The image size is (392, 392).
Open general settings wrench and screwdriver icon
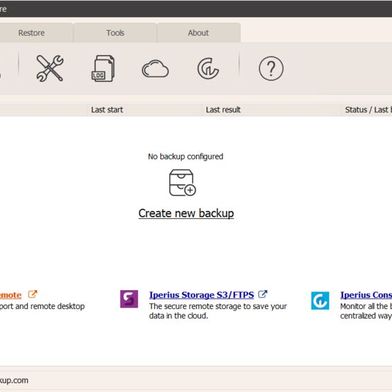tap(50, 69)
